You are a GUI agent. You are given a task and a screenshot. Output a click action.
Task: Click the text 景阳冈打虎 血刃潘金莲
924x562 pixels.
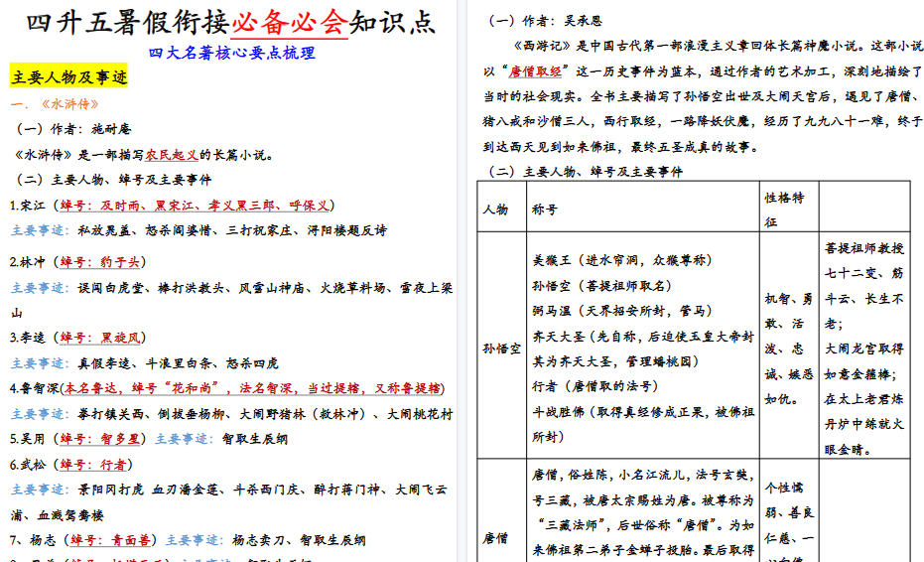[149, 490]
